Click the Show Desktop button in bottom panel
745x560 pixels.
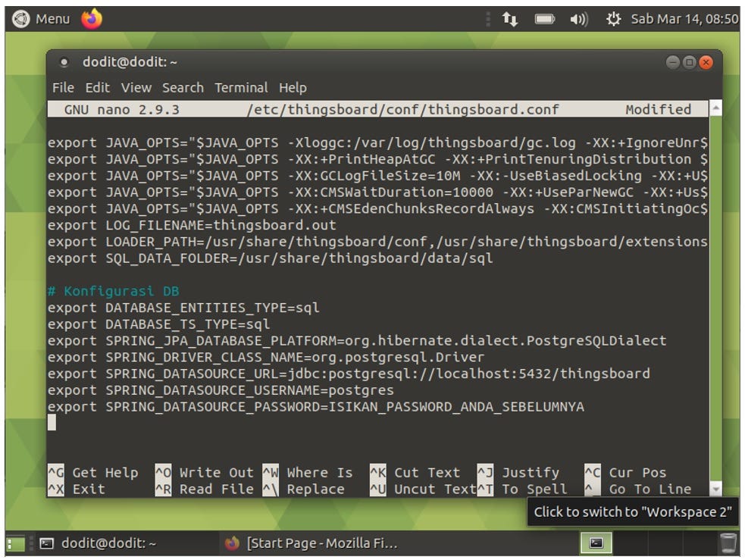pos(16,543)
